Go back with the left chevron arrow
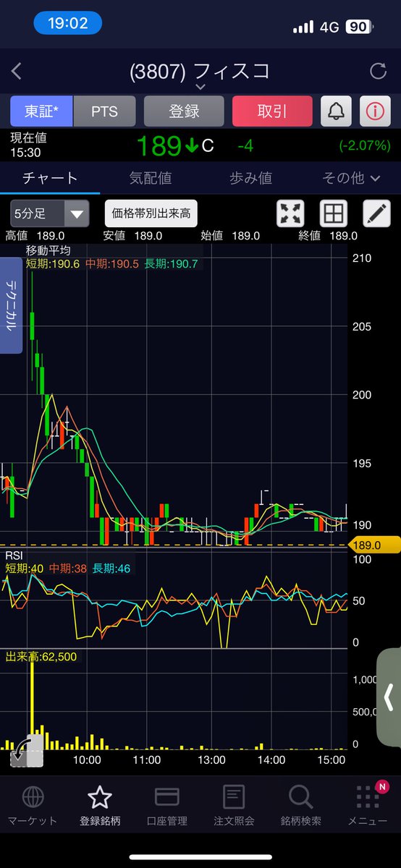The height and width of the screenshot is (868, 401). point(17,71)
